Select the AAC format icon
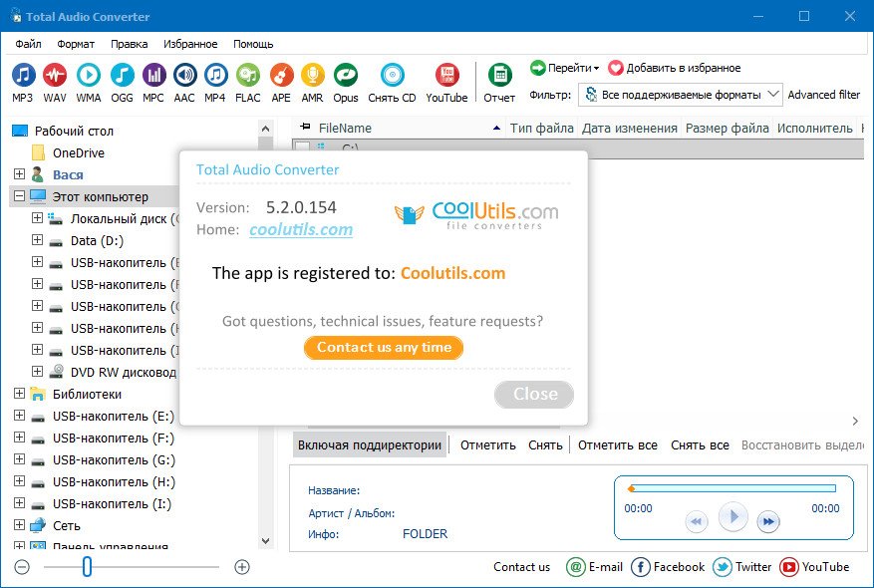Screen dimensions: 874x588 coord(184,75)
